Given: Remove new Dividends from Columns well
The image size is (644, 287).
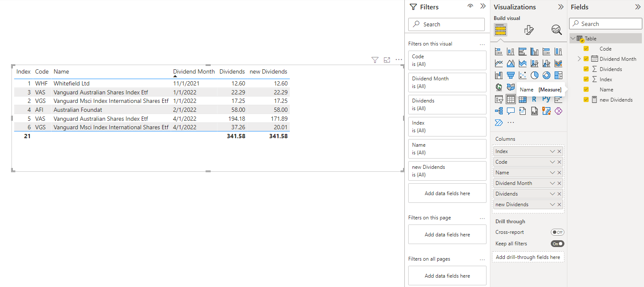Looking at the screenshot, I should coord(559,205).
